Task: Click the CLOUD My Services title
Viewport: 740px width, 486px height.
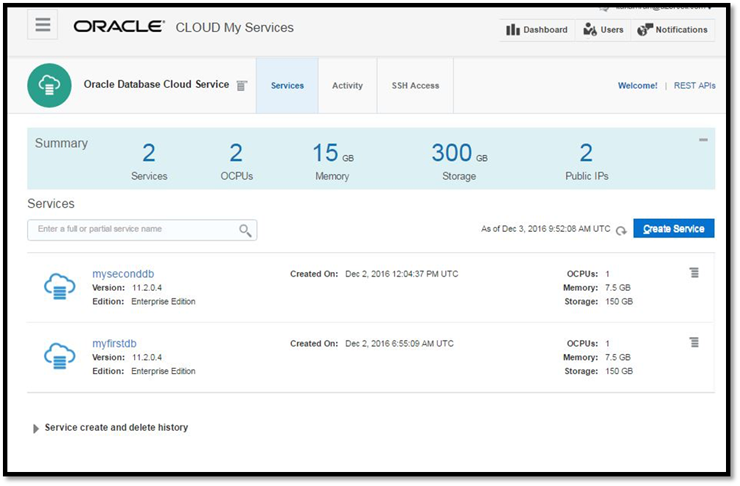Action: 235,27
